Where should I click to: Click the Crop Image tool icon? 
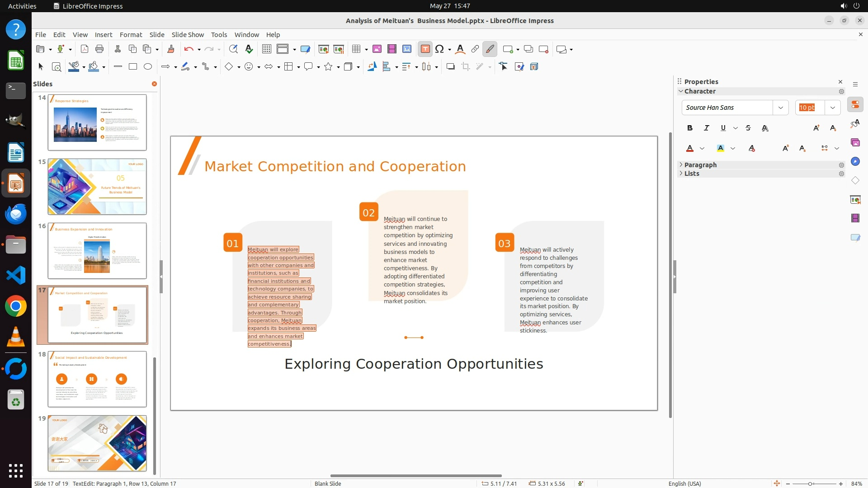click(466, 66)
